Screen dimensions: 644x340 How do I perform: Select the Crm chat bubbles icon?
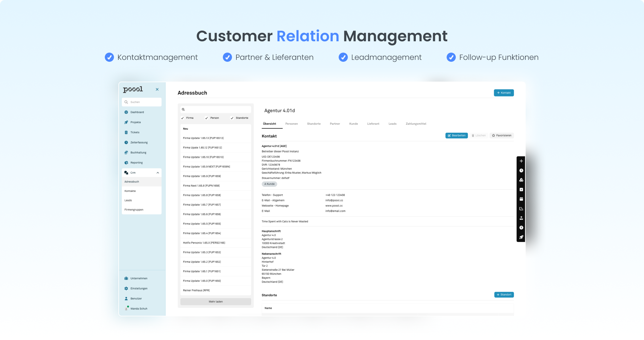coord(126,173)
